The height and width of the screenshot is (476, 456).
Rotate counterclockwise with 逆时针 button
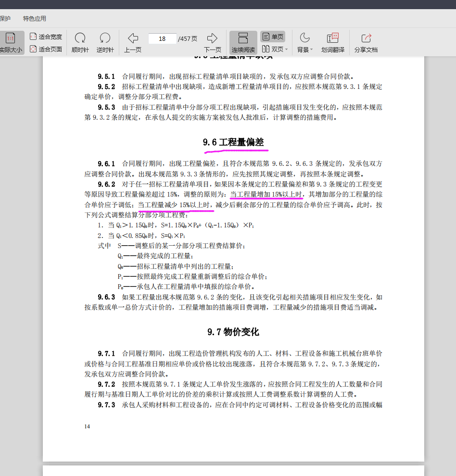[x=105, y=43]
